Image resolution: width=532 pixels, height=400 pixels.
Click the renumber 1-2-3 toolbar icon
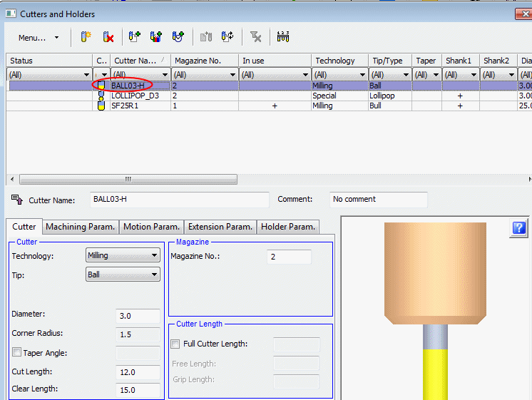tap(283, 37)
